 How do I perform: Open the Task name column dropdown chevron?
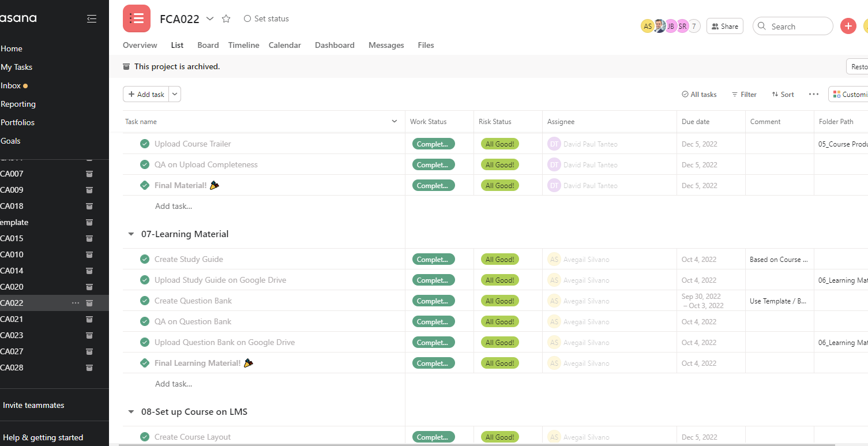click(394, 121)
